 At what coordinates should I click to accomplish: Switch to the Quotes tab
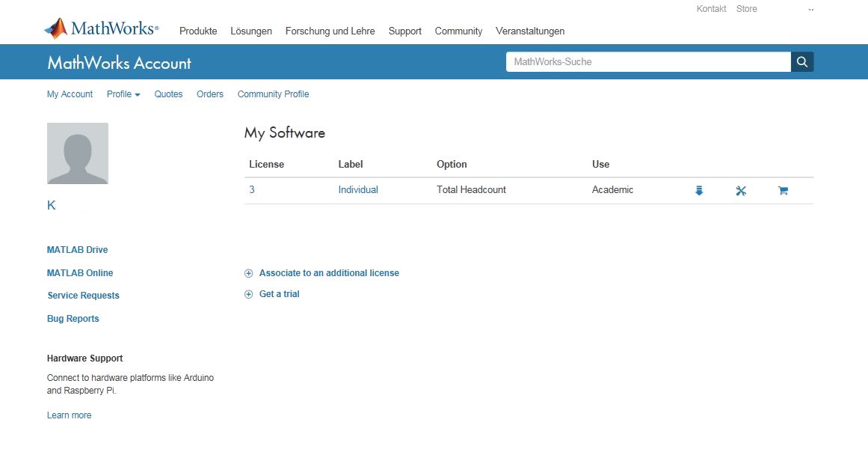pos(168,94)
